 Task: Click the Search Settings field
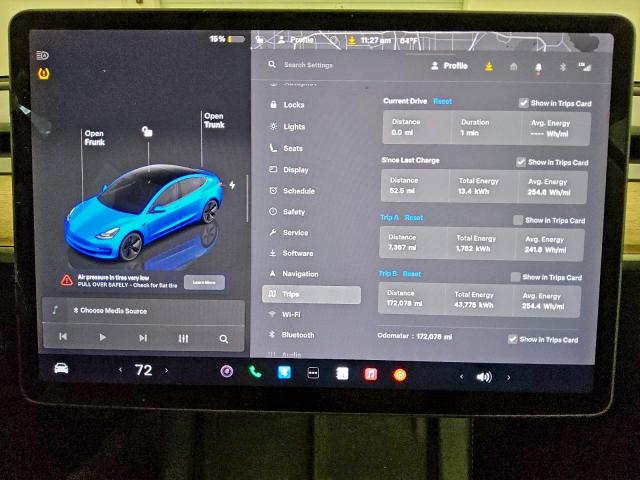pyautogui.click(x=308, y=65)
